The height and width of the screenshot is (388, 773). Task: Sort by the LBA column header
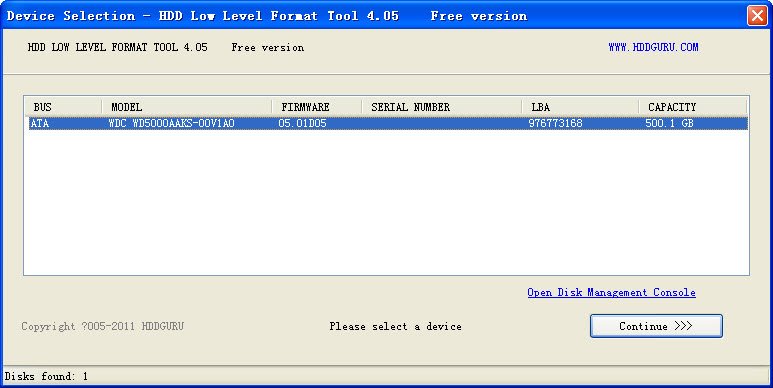580,107
